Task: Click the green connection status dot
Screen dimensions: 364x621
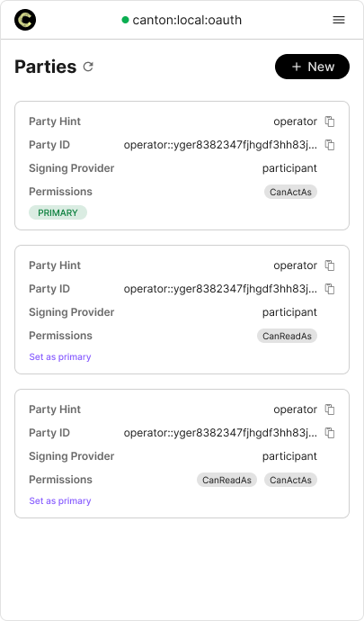Action: 126,20
